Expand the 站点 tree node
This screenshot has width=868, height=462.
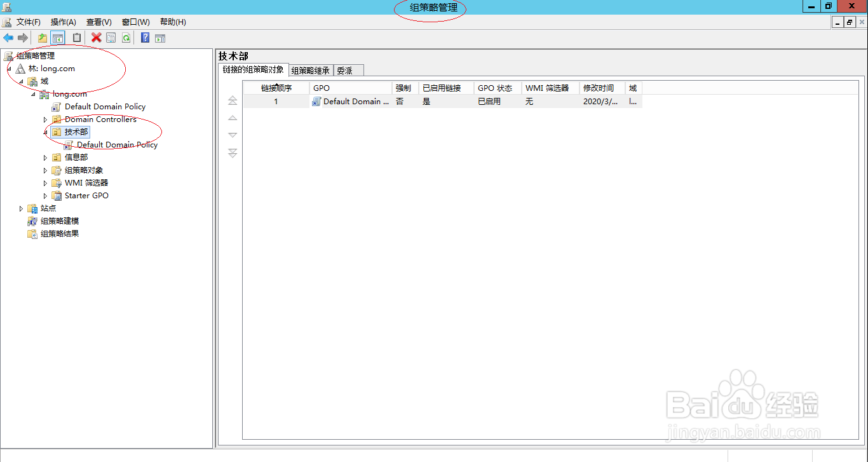(21, 208)
